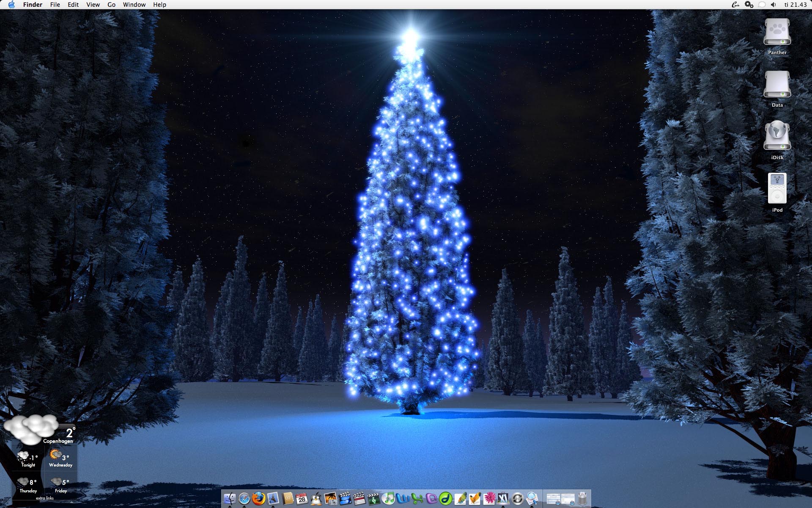812x508 pixels.
Task: Click the orange feather icon in the Dock
Action: pyautogui.click(x=475, y=498)
